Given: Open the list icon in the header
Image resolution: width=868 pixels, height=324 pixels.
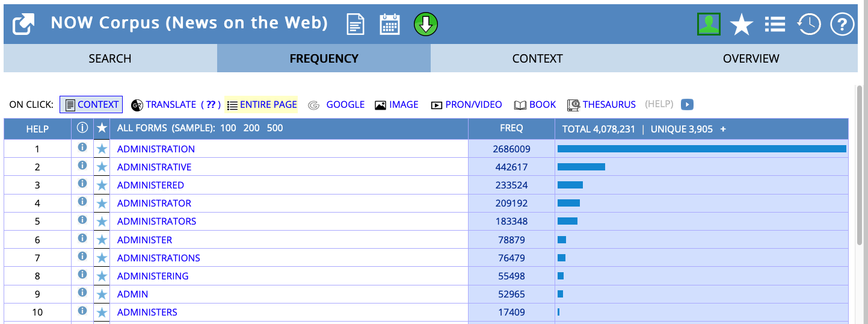Looking at the screenshot, I should 775,24.
